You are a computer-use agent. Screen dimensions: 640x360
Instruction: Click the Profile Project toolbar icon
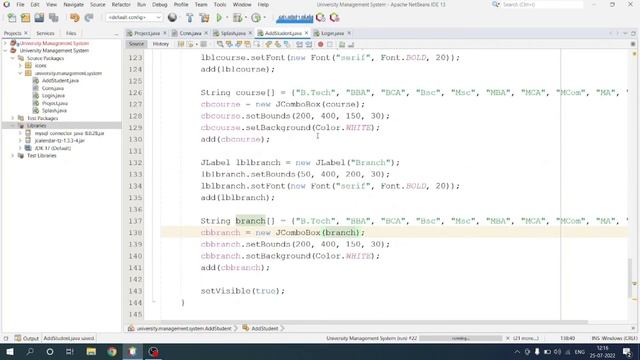click(x=256, y=18)
